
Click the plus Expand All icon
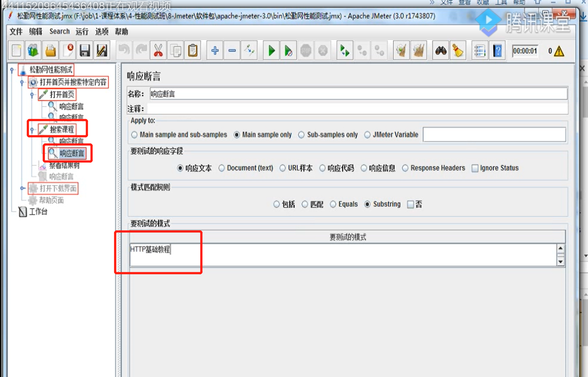tap(215, 51)
